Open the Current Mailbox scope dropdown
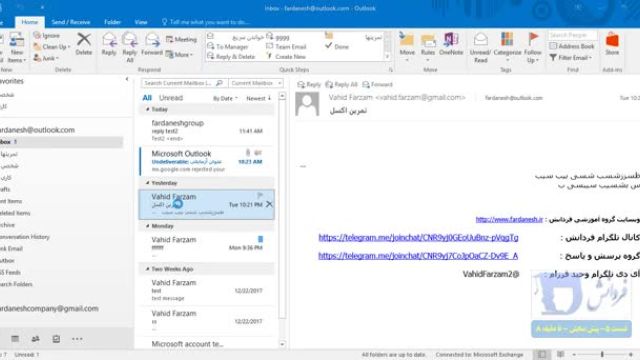This screenshot has height=360, width=640. tap(256, 83)
